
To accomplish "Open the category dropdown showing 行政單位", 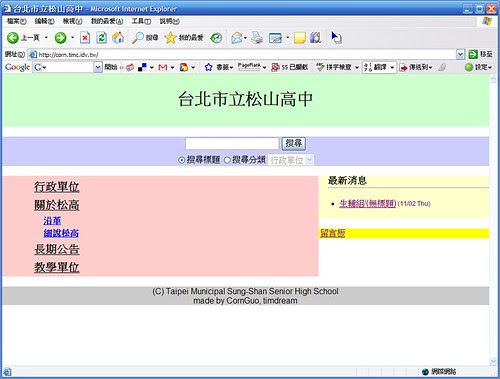I will 291,160.
